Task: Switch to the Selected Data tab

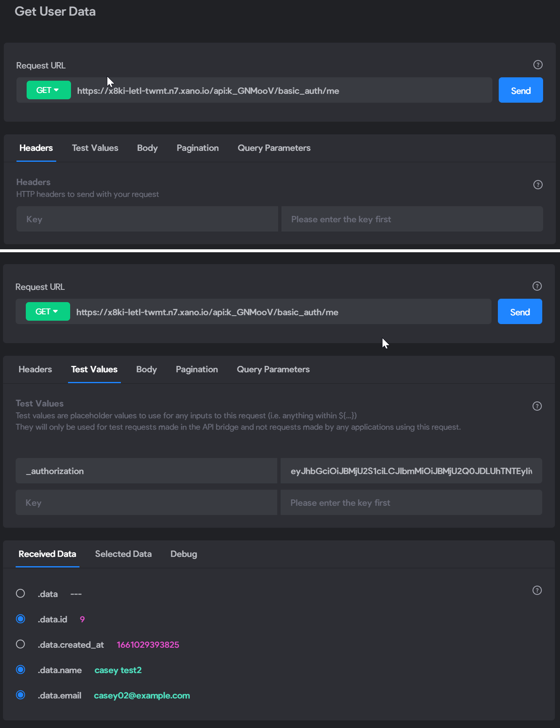Action: point(123,554)
